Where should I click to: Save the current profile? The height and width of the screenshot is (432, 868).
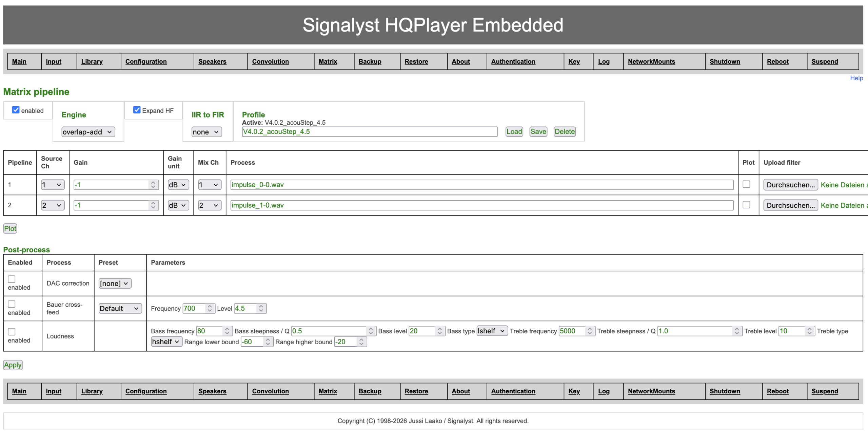point(538,131)
